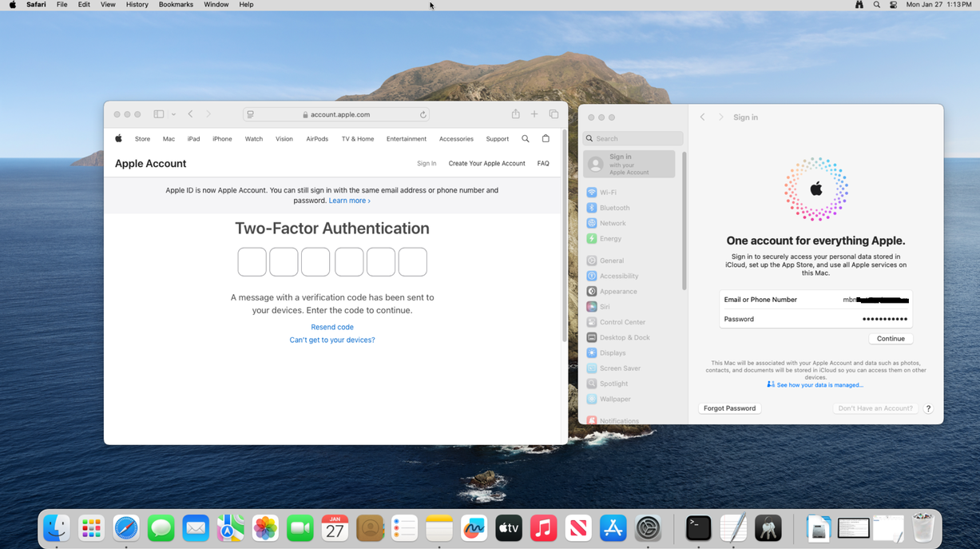
Task: Open Apple TV app from the Dock
Action: pos(509,528)
